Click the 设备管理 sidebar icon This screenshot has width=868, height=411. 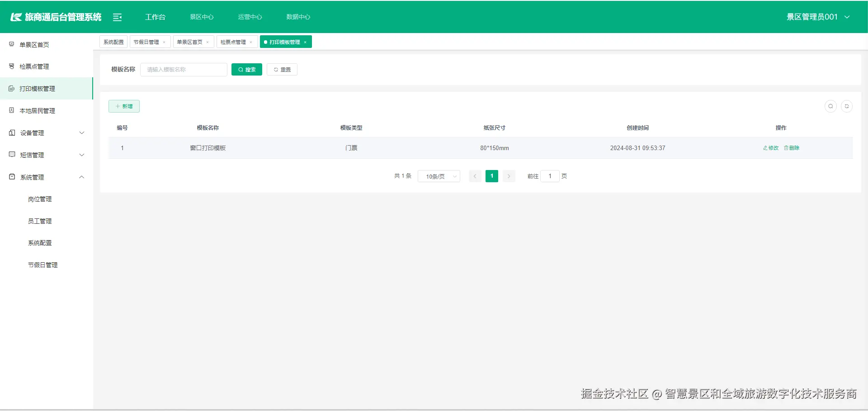pyautogui.click(x=12, y=132)
